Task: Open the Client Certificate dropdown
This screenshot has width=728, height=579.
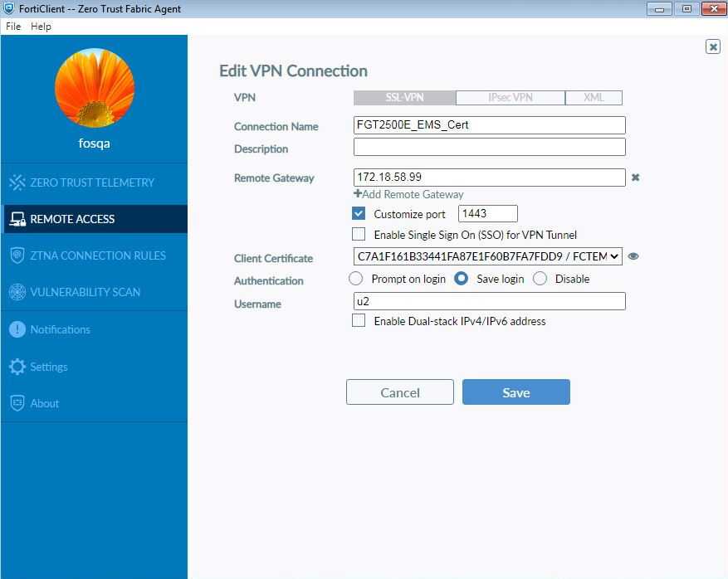Action: pyautogui.click(x=488, y=256)
